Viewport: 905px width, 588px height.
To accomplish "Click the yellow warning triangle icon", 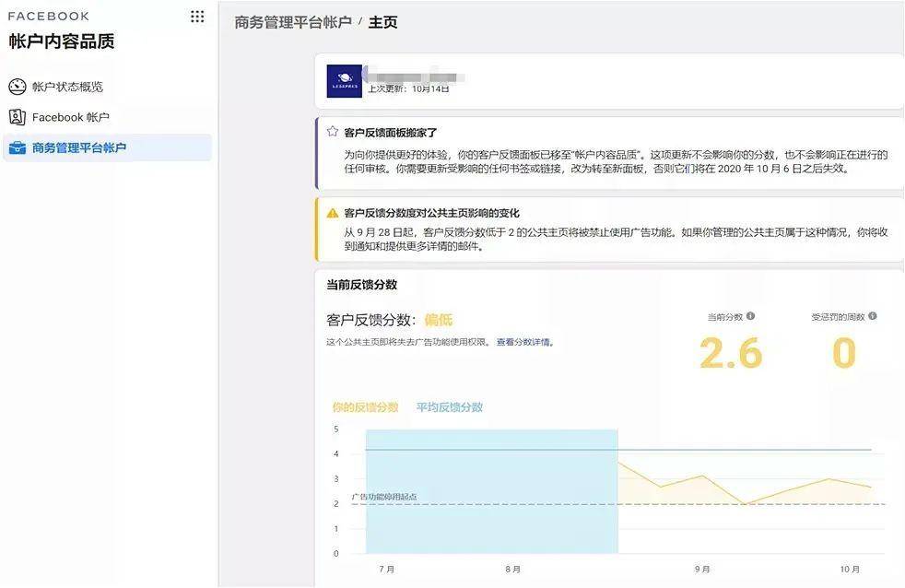I will pos(333,213).
